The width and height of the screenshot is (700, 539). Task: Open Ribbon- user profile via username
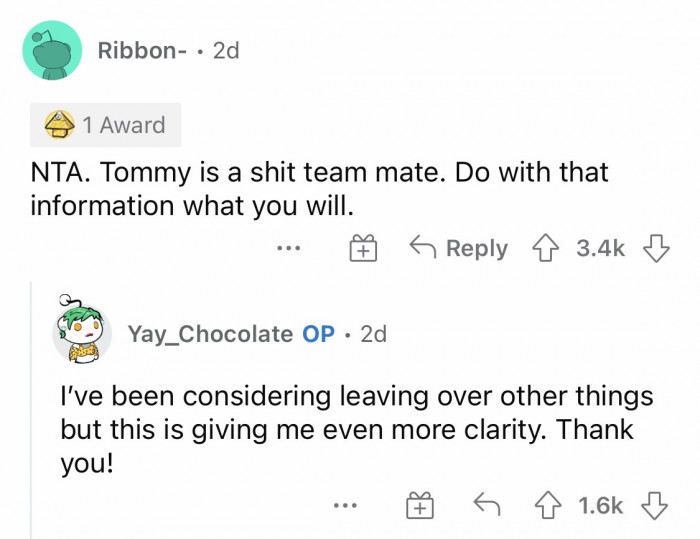139,50
